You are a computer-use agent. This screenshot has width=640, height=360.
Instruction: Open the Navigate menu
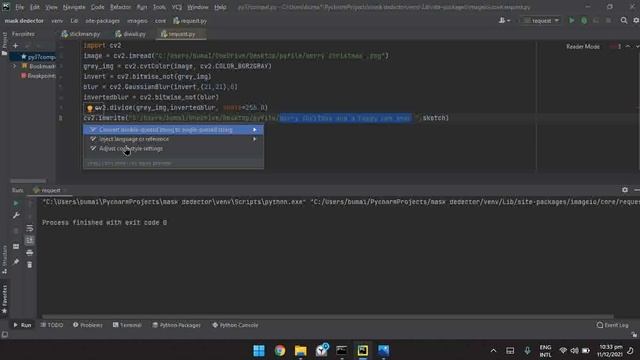[x=74, y=7]
